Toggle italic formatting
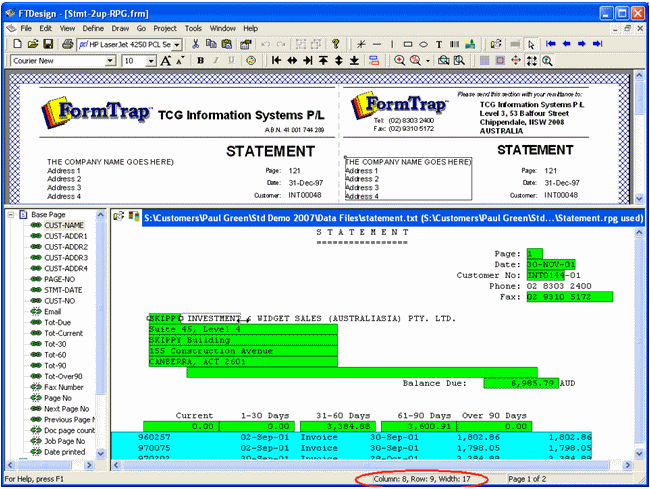Screen dimensions: 650x489 point(216,61)
